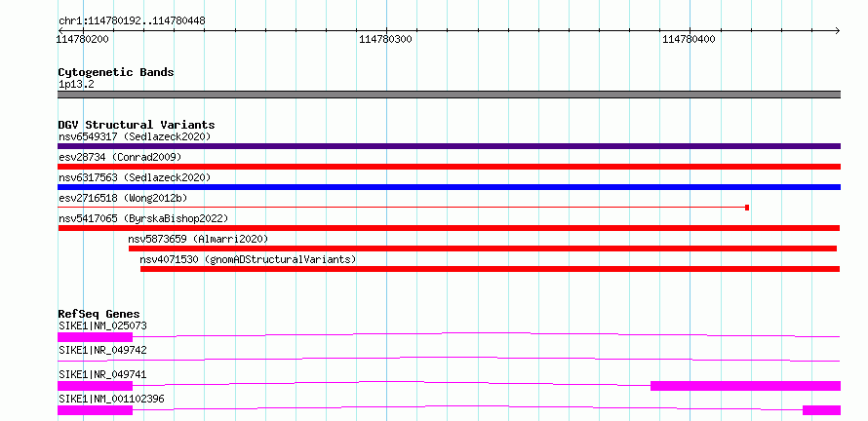Open transcript SIKE1|NM_001102396 label
Image resolution: width=868 pixels, height=421 pixels.
tap(111, 399)
